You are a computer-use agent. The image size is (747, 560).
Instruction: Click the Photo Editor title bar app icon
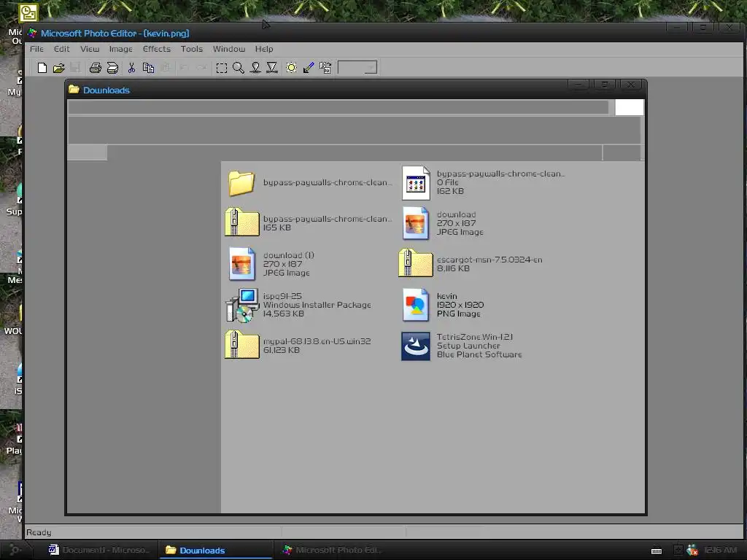click(x=32, y=34)
